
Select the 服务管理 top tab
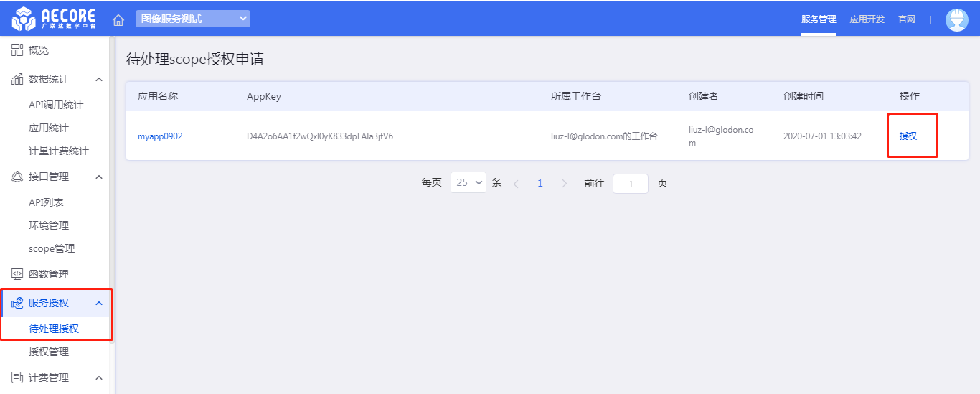819,19
